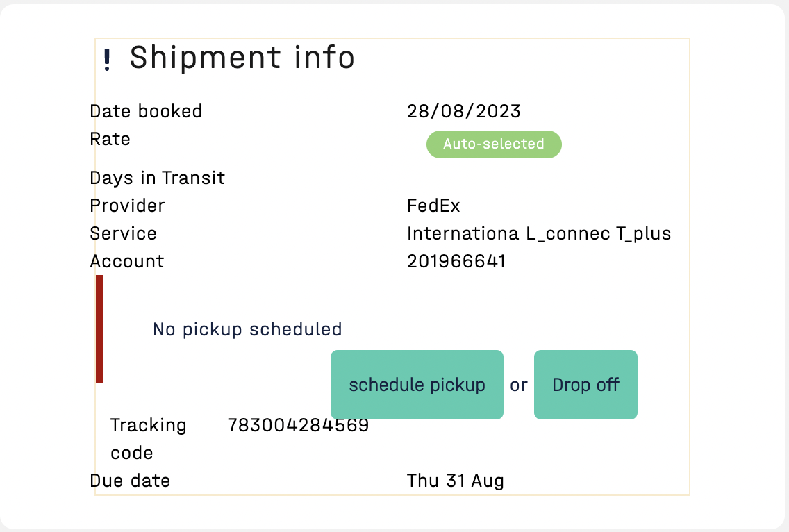
Task: Choose the Drop off button
Action: click(x=585, y=385)
